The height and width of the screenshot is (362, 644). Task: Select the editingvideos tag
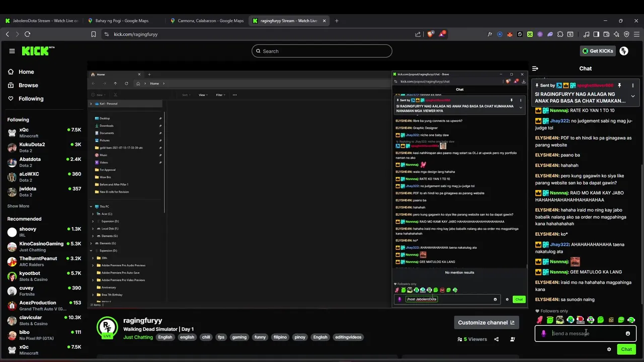[348, 337]
